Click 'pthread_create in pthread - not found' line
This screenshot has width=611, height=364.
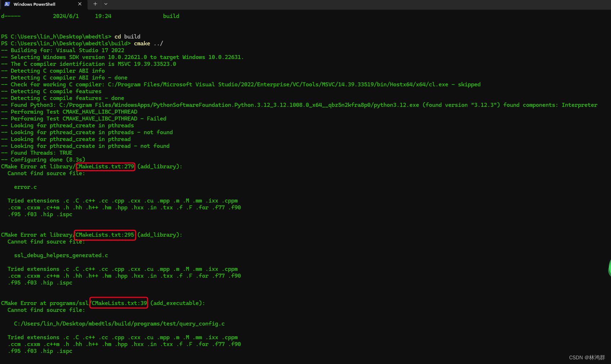[85, 146]
